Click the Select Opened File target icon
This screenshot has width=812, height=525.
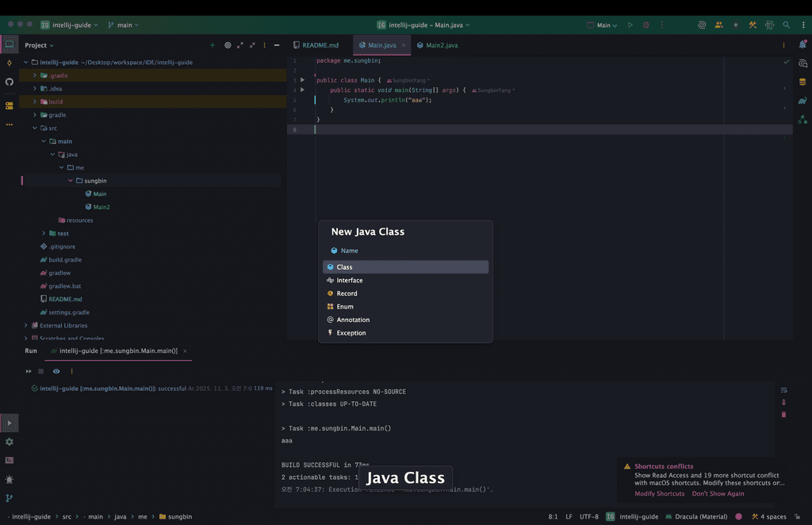[228, 45]
